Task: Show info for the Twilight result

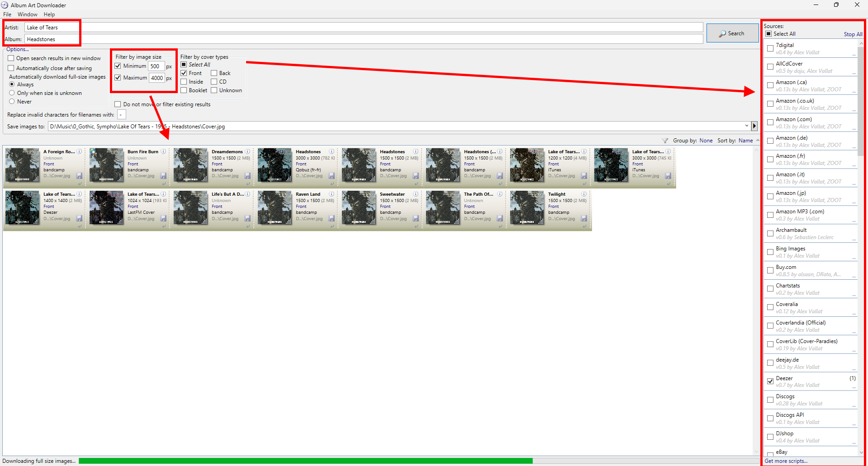Action: tap(584, 194)
